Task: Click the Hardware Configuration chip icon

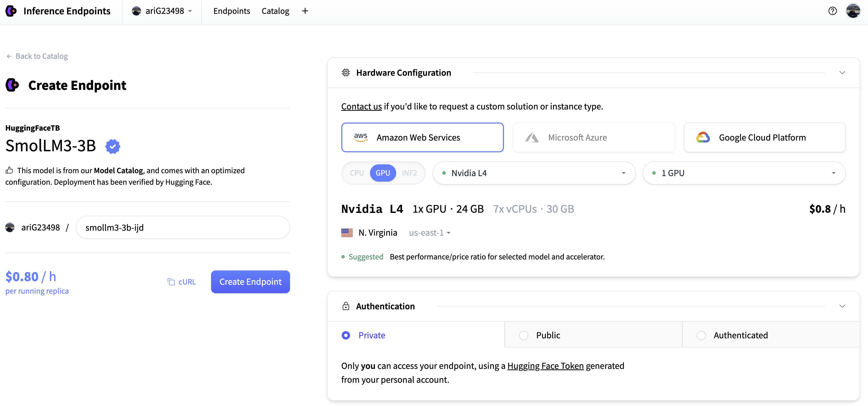Action: pos(346,73)
